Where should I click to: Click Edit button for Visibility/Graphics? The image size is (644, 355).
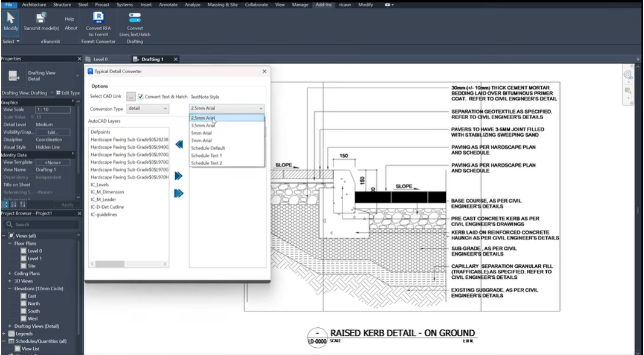coord(53,132)
